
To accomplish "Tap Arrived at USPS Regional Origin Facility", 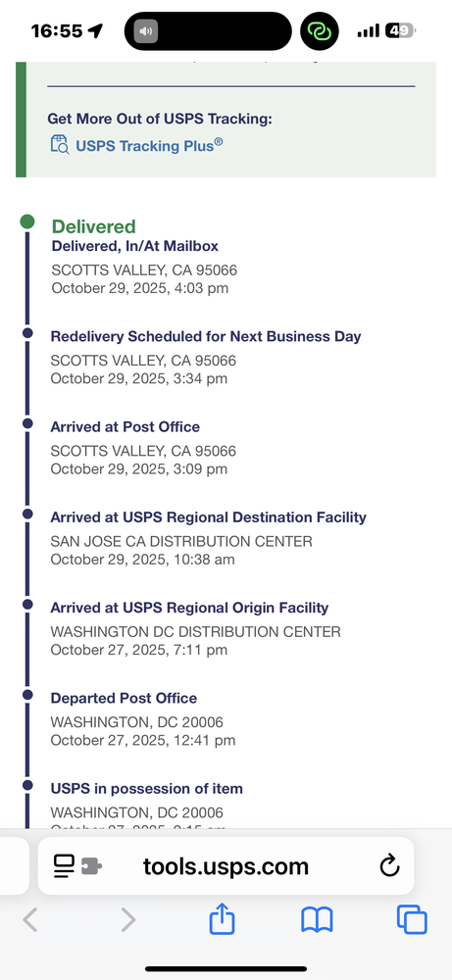I will (189, 608).
